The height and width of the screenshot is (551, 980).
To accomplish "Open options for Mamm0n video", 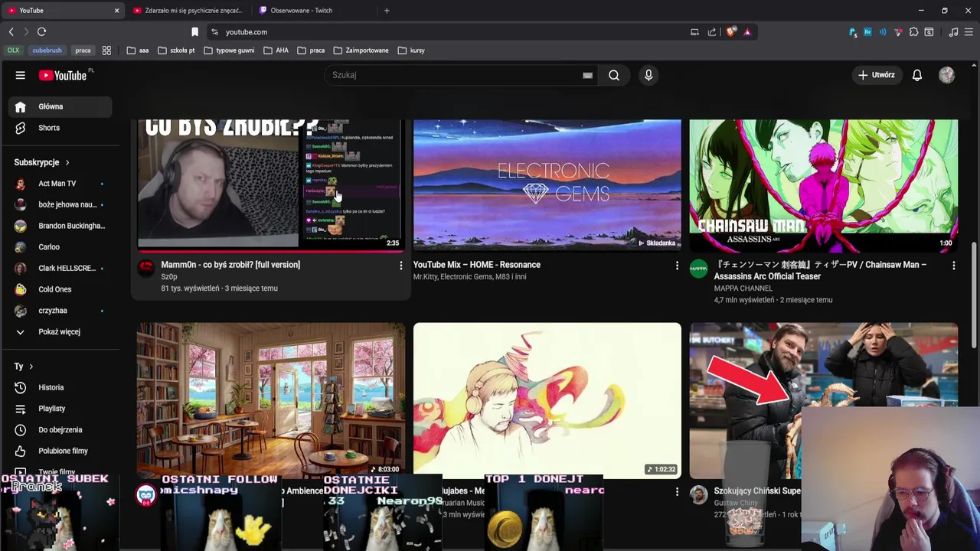I will (x=400, y=265).
